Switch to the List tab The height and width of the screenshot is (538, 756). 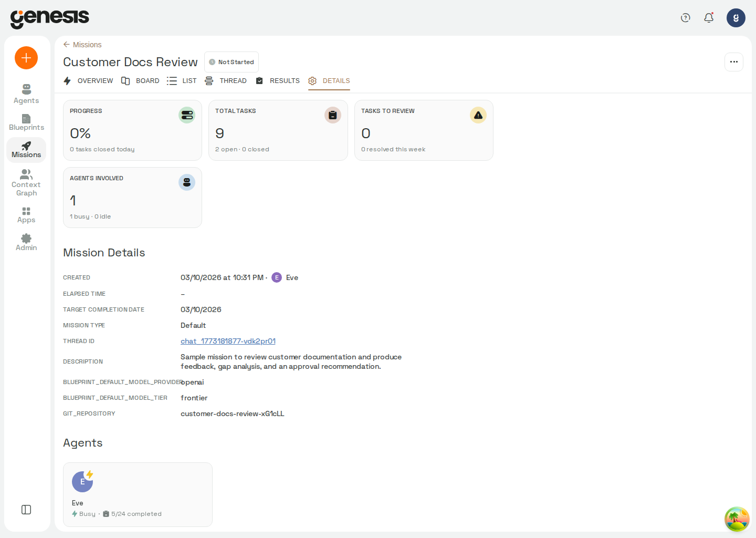click(x=182, y=81)
